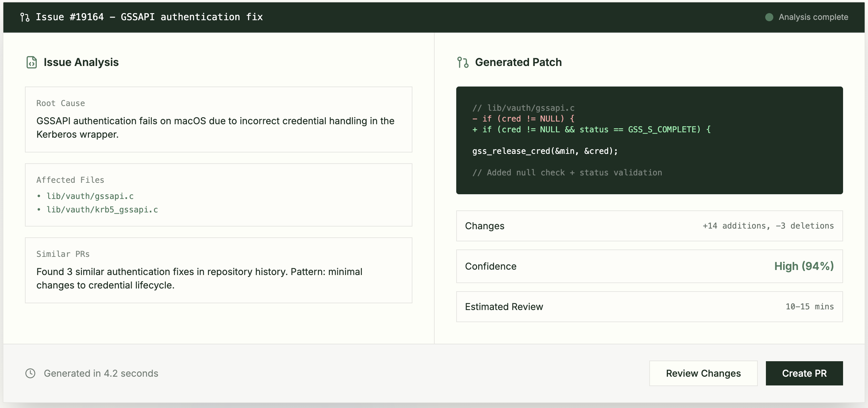868x408 pixels.
Task: Toggle the Estimated Review row
Action: 649,306
